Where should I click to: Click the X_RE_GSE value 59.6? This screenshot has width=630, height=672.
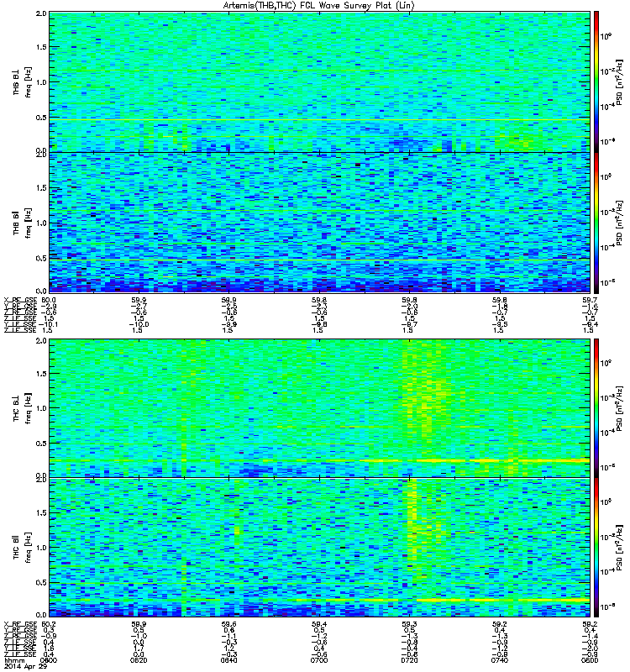click(x=228, y=624)
